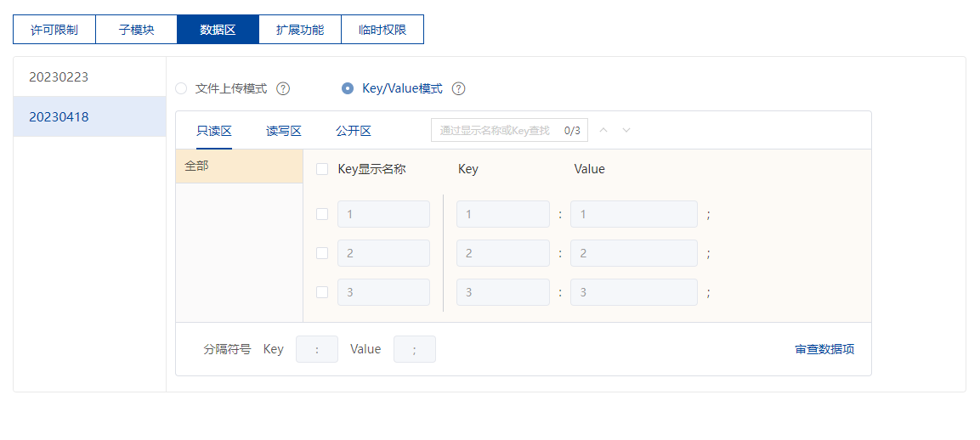Click the Key field of row 3
Viewport: 980px width, 440px height.
point(503,292)
